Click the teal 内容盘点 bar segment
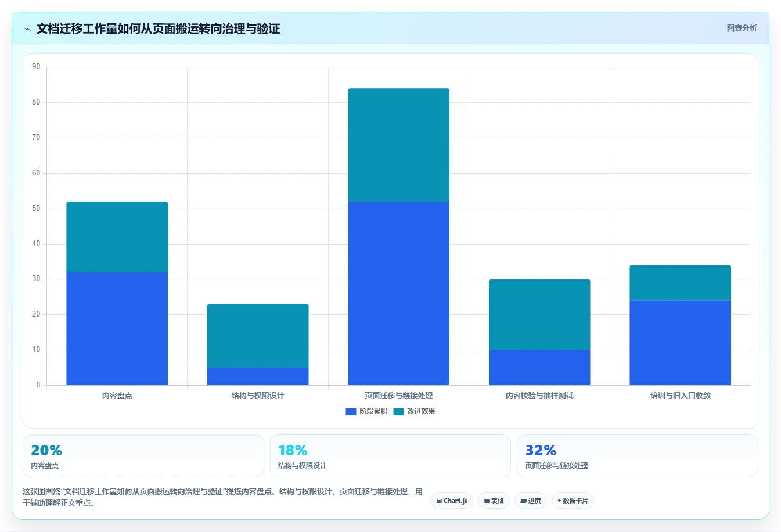The height and width of the screenshot is (532, 781). coord(117,236)
